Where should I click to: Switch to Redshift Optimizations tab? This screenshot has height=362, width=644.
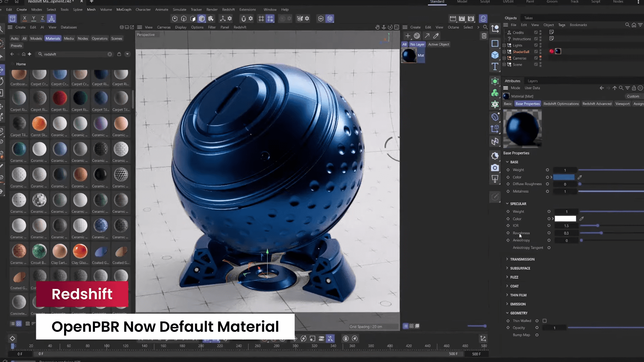561,104
